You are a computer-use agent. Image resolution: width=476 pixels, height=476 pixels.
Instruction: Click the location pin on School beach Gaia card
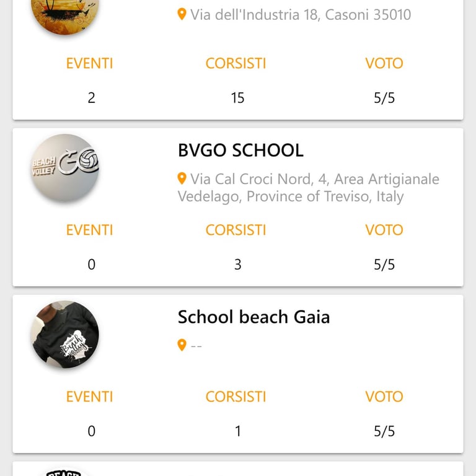[182, 345]
